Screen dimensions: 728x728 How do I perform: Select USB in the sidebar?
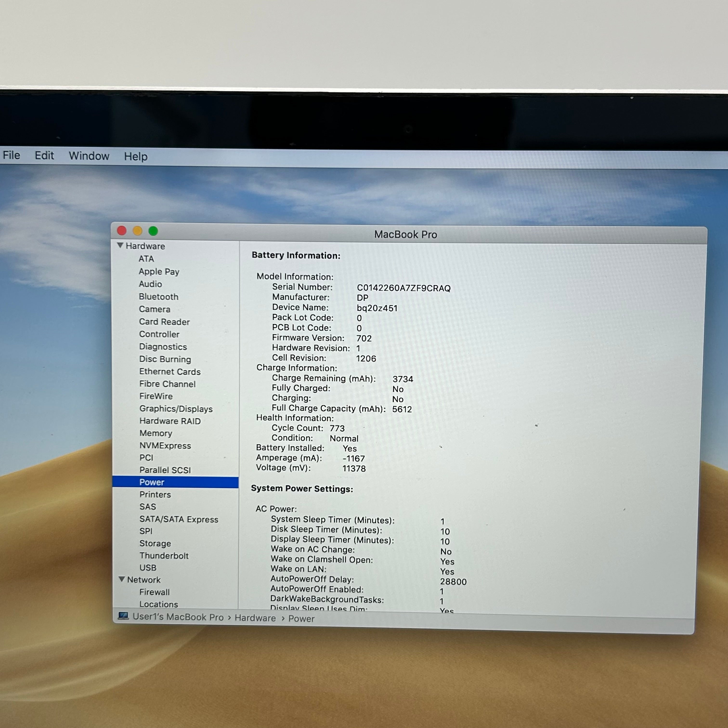(x=148, y=568)
